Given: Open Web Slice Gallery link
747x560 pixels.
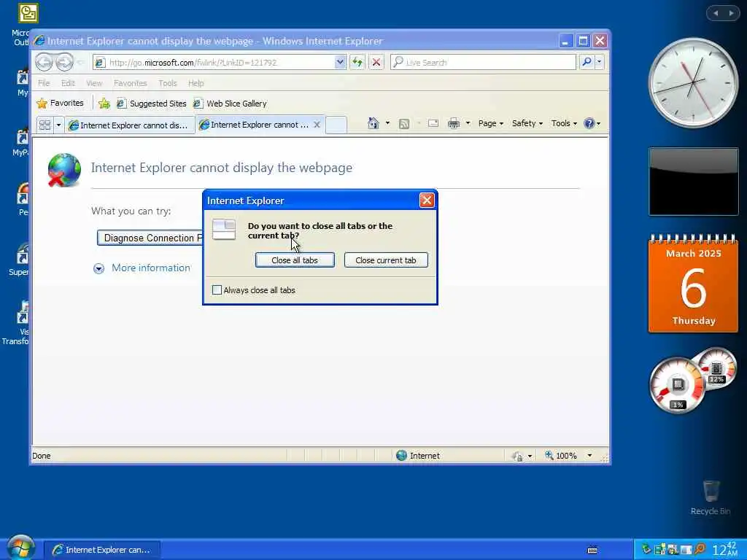Looking at the screenshot, I should [230, 104].
